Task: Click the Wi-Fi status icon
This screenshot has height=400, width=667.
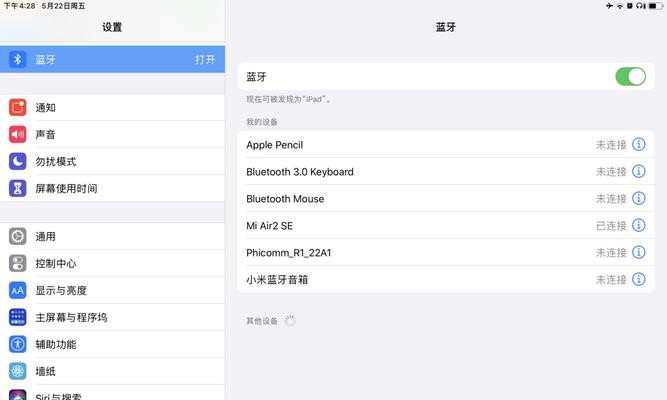Action: point(620,6)
